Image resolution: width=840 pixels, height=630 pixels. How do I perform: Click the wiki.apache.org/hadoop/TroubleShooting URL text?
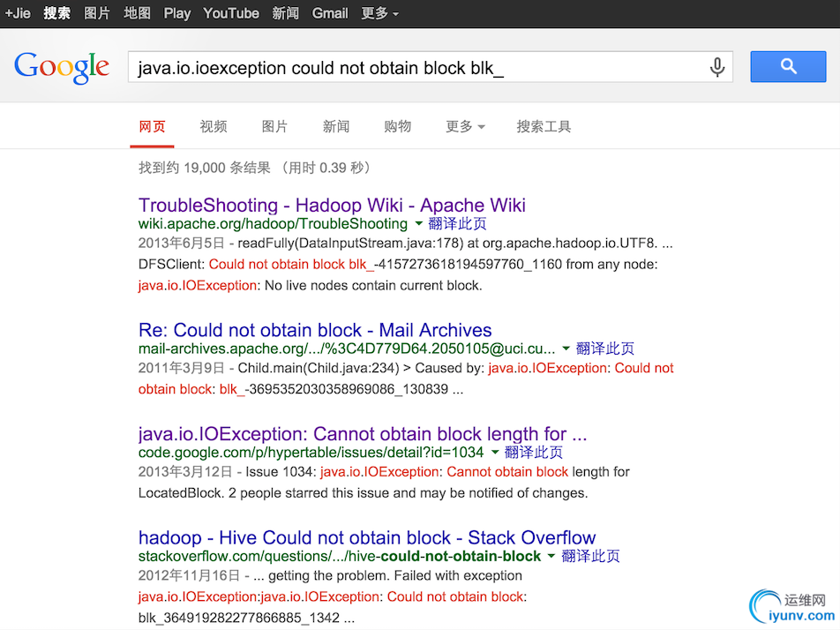click(x=273, y=224)
